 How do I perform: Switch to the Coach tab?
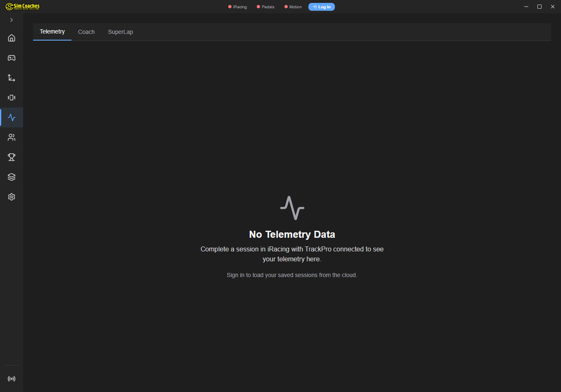86,32
